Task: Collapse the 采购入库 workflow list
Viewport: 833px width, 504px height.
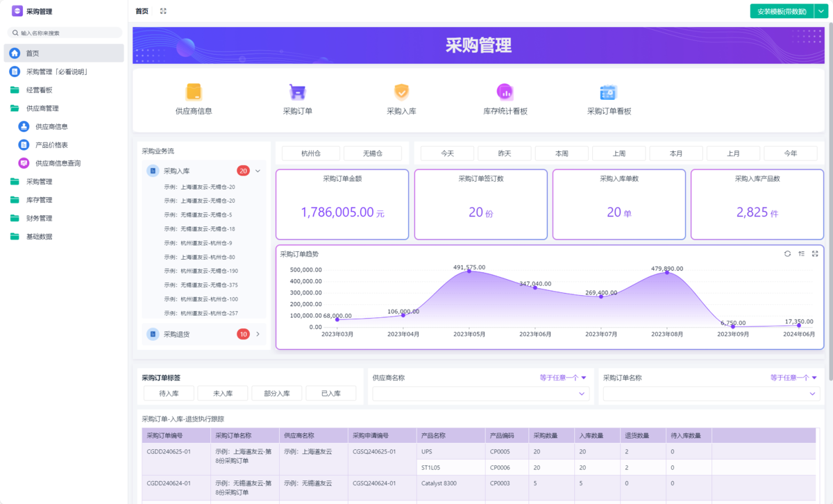Action: (258, 170)
